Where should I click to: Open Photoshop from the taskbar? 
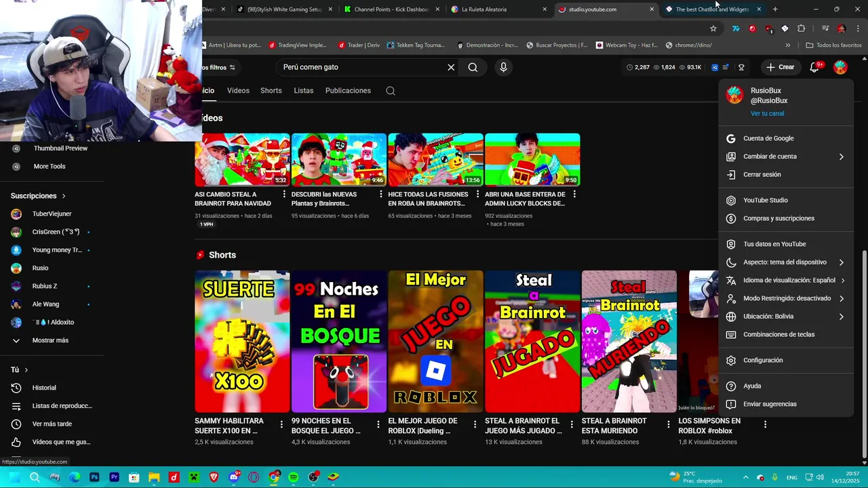[x=94, y=477]
